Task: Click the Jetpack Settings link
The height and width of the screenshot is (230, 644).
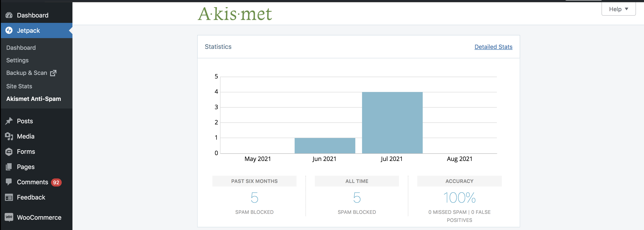Action: pos(17,60)
